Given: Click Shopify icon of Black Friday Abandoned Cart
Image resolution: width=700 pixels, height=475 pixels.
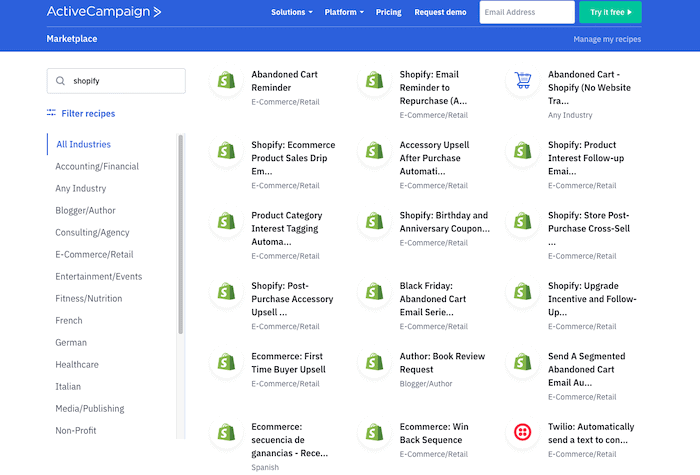Looking at the screenshot, I should [375, 292].
